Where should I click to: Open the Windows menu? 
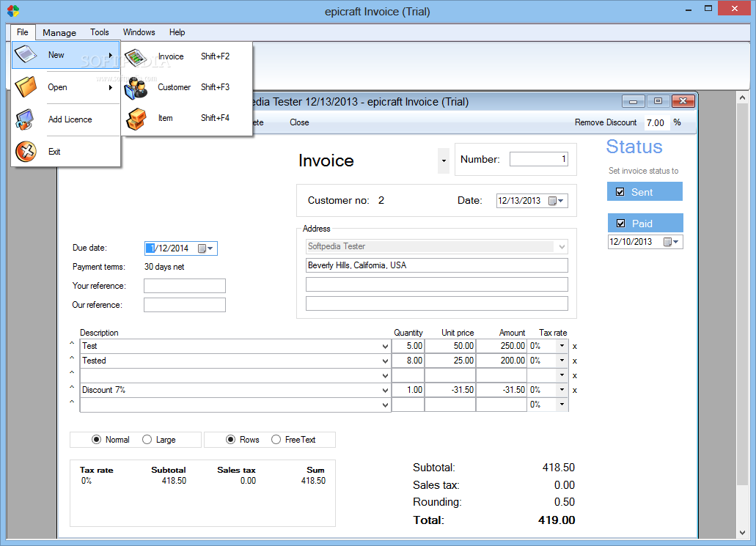(139, 32)
